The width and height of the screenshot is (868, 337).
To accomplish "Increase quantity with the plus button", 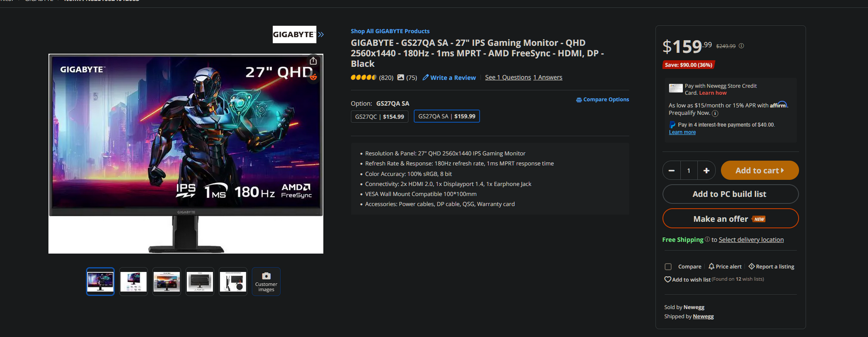I will point(706,171).
